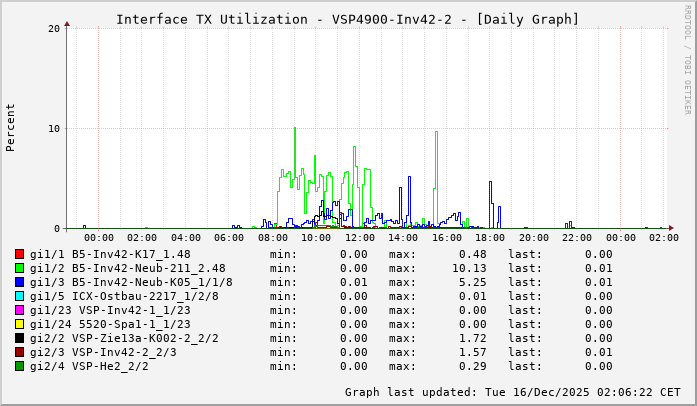Click the Percent y-axis label
697x406 pixels.
10,128
